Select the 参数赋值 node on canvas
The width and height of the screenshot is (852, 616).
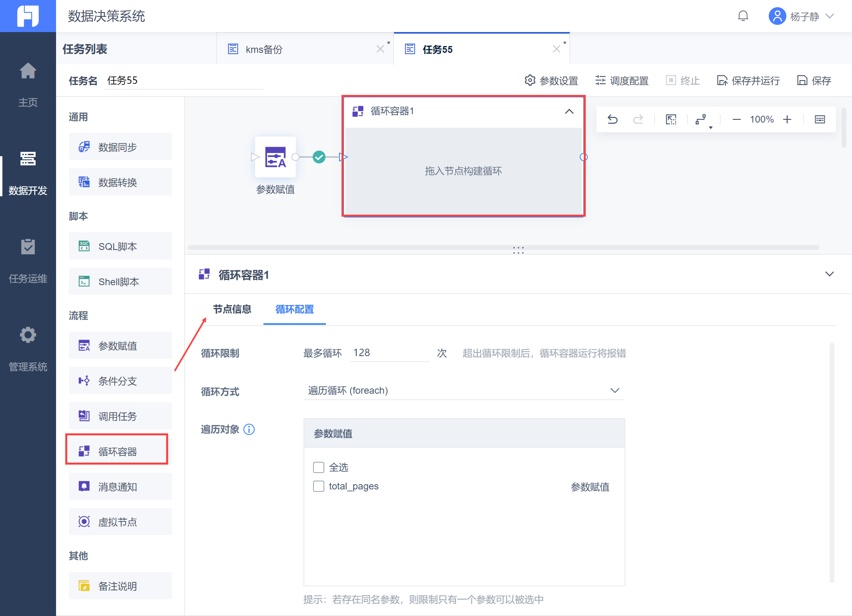click(275, 157)
